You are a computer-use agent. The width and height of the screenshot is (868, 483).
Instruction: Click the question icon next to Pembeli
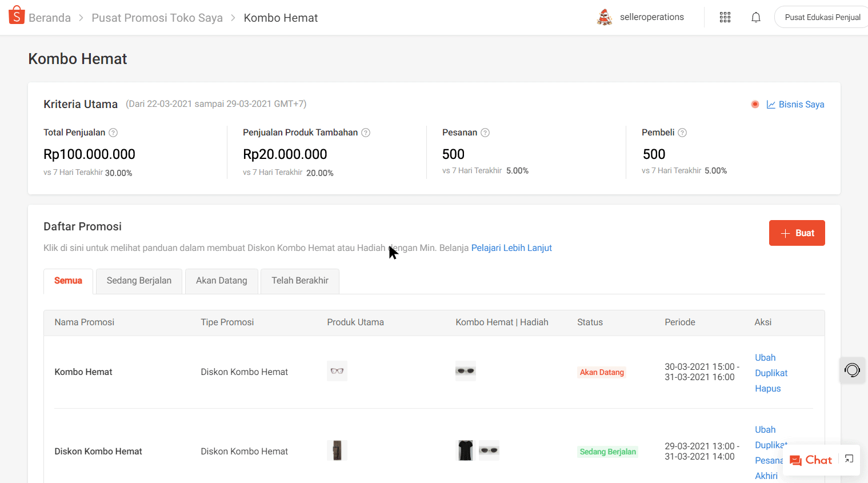[x=682, y=133]
